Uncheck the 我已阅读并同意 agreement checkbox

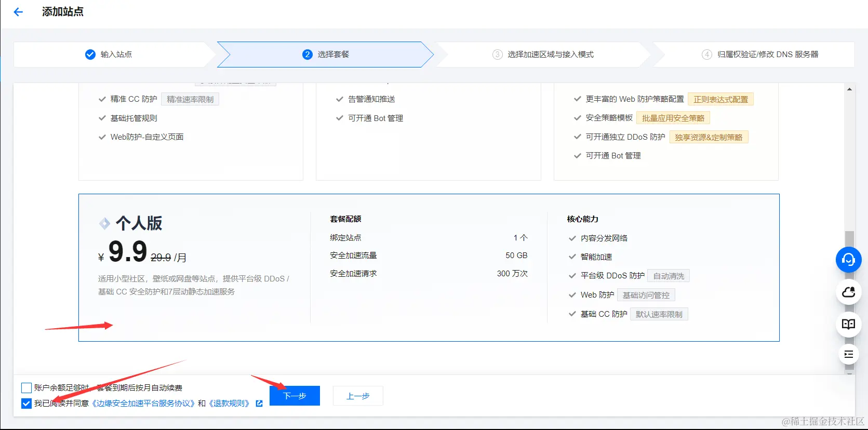(26, 404)
